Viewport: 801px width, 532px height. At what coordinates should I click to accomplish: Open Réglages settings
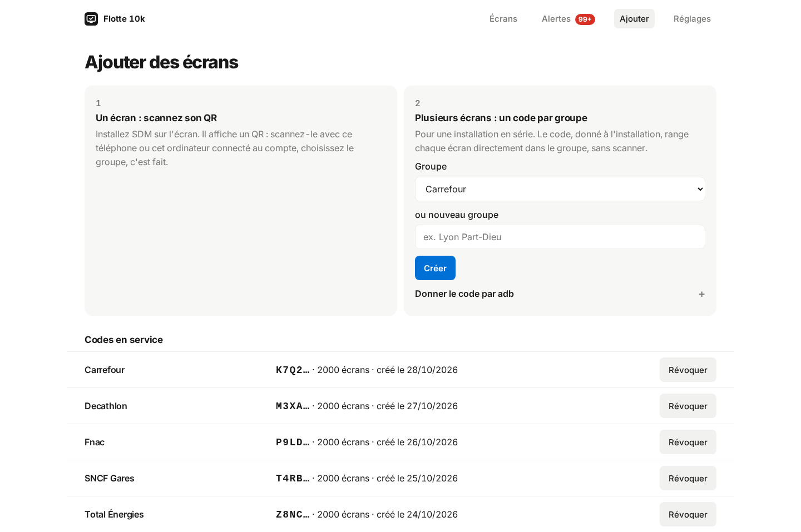point(692,19)
